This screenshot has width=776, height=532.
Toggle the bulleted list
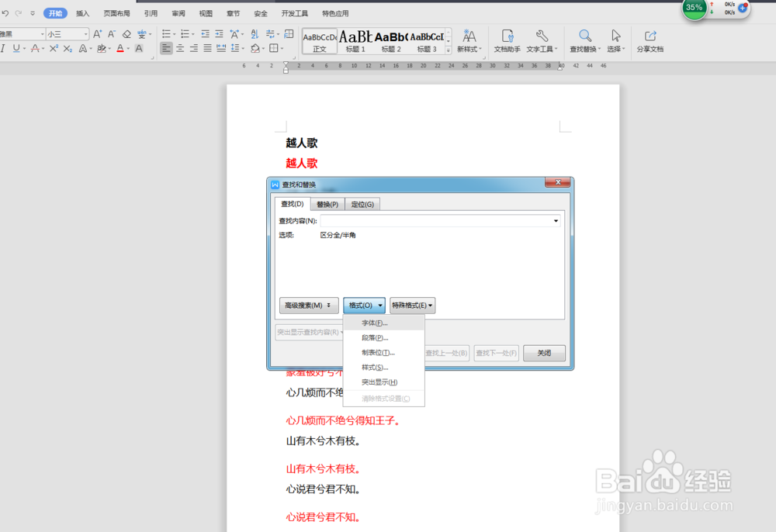click(166, 33)
